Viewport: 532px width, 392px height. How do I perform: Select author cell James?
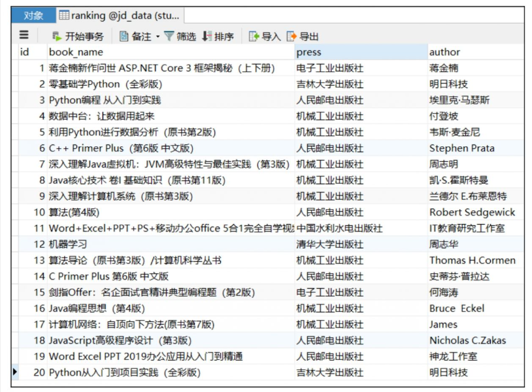click(476, 324)
